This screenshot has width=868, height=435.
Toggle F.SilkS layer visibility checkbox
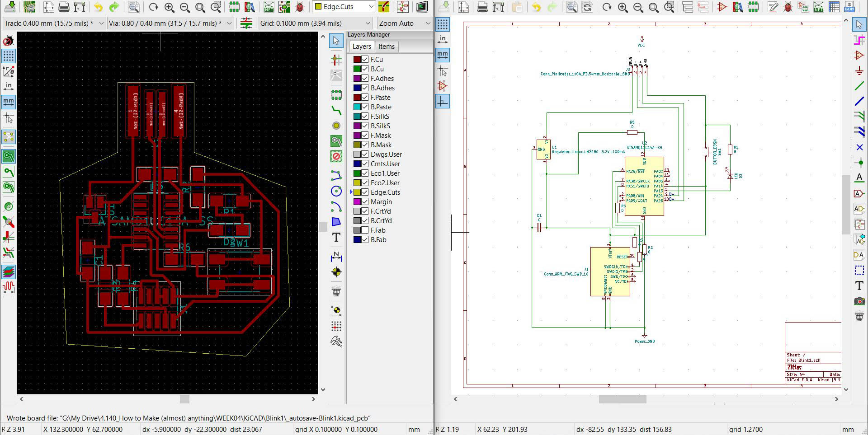click(365, 116)
